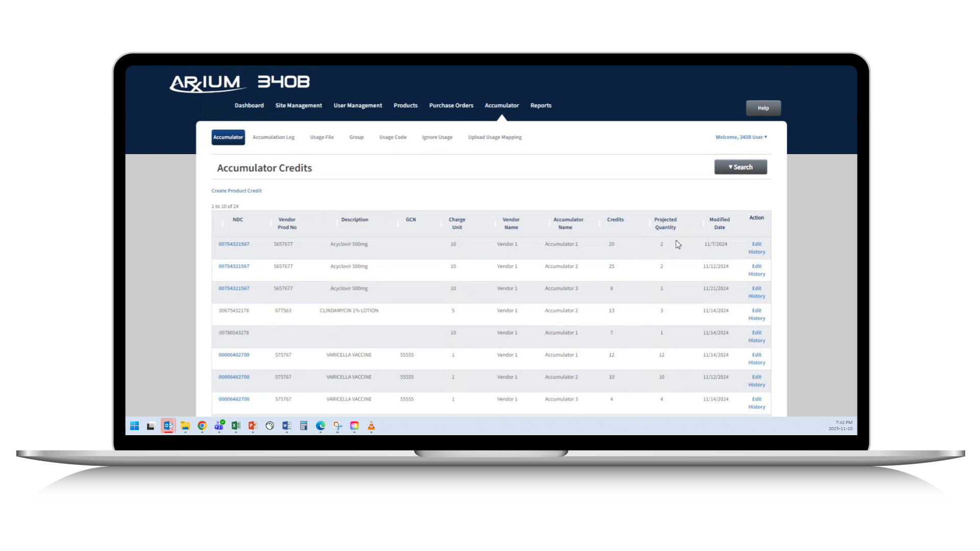Screen dimensions: 980x551
Task: Open Snipping Tool from taskbar
Action: pyautogui.click(x=337, y=426)
